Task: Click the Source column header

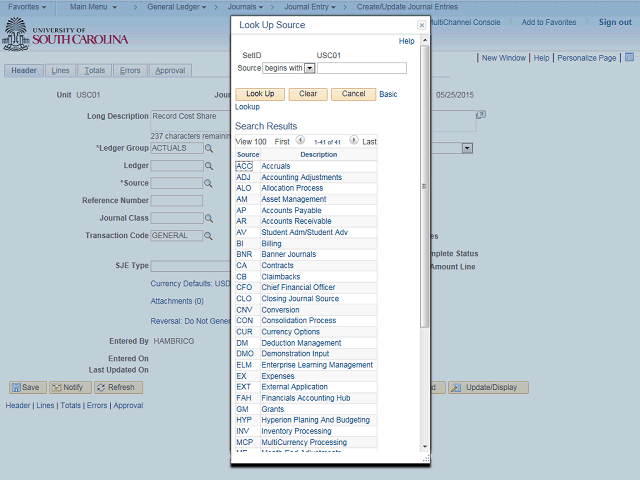Action: click(248, 155)
